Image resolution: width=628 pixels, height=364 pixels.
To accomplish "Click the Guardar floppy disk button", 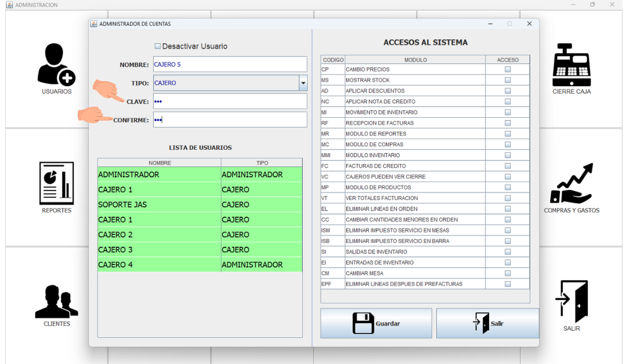I will 376,323.
